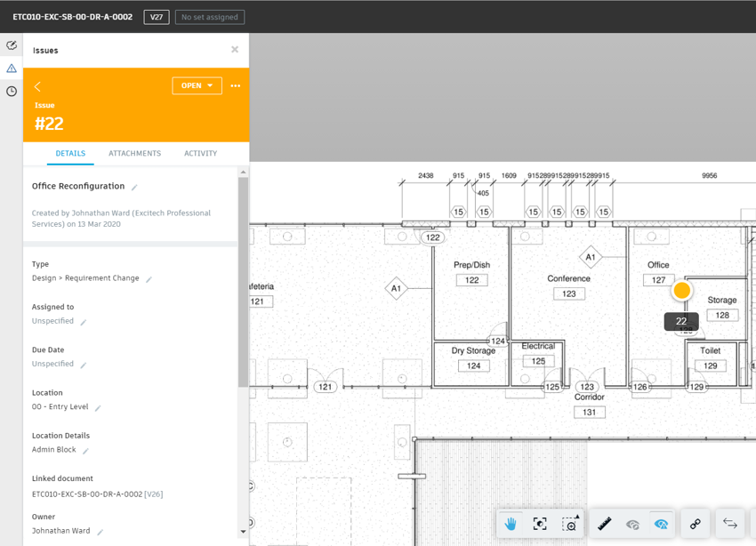756x546 pixels.
Task: Go back to the issues list arrow
Action: tap(37, 86)
